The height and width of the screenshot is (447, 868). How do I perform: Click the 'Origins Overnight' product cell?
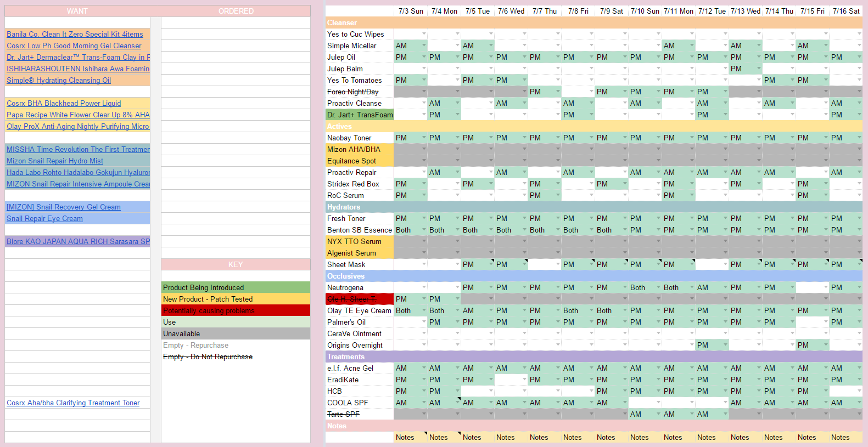click(360, 345)
